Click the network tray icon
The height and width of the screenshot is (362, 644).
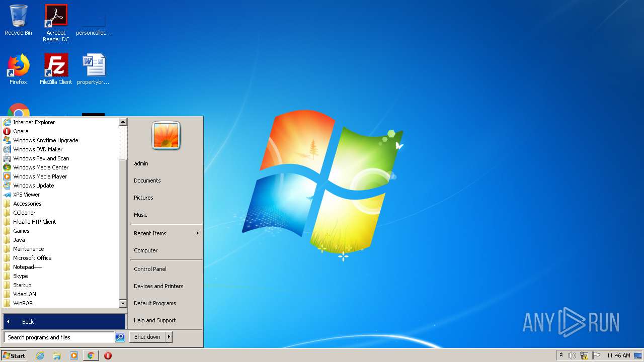(584, 355)
